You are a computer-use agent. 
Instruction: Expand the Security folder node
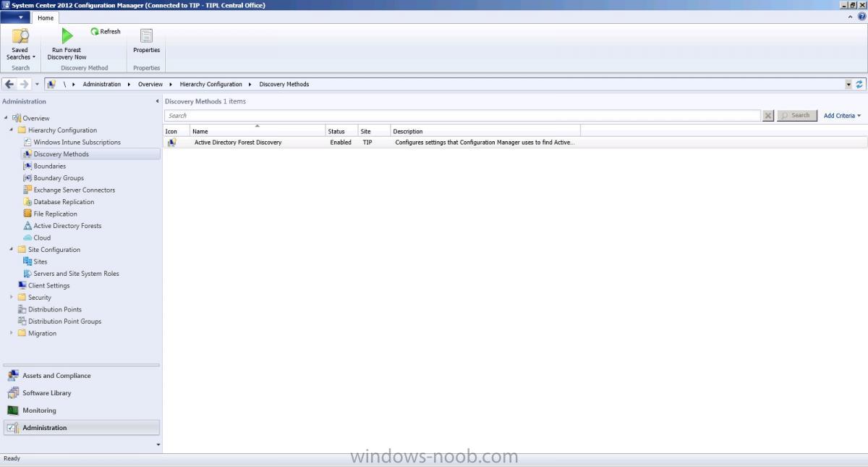tap(12, 298)
